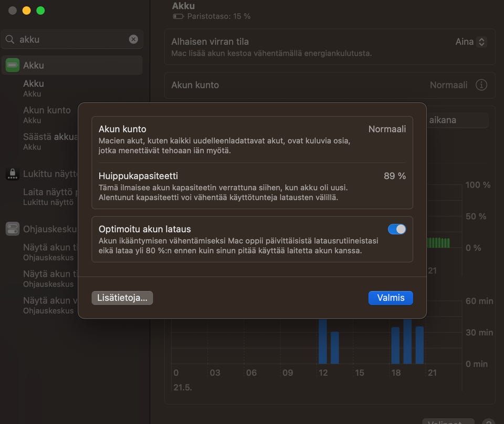
Task: Click the green fullscreen window button
Action: tap(40, 11)
